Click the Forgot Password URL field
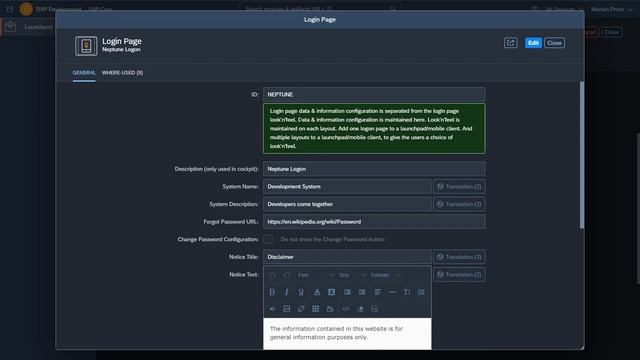Screen dimensions: 640x360 click(374, 222)
